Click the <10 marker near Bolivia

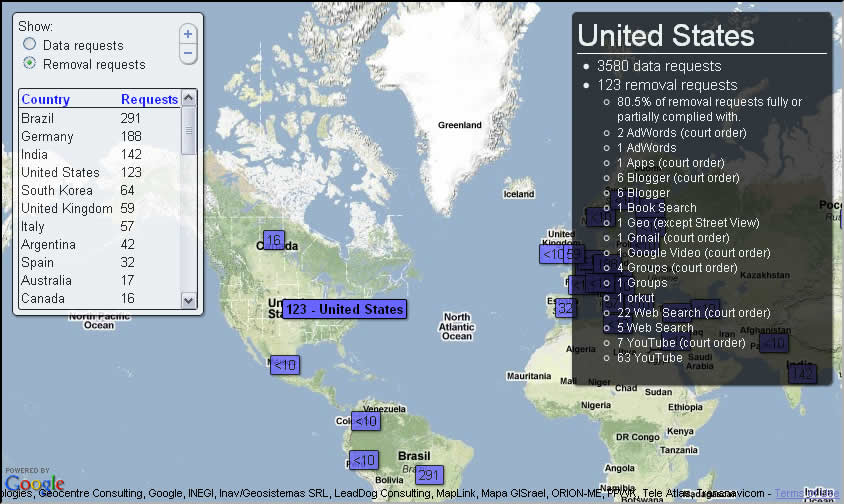364,460
